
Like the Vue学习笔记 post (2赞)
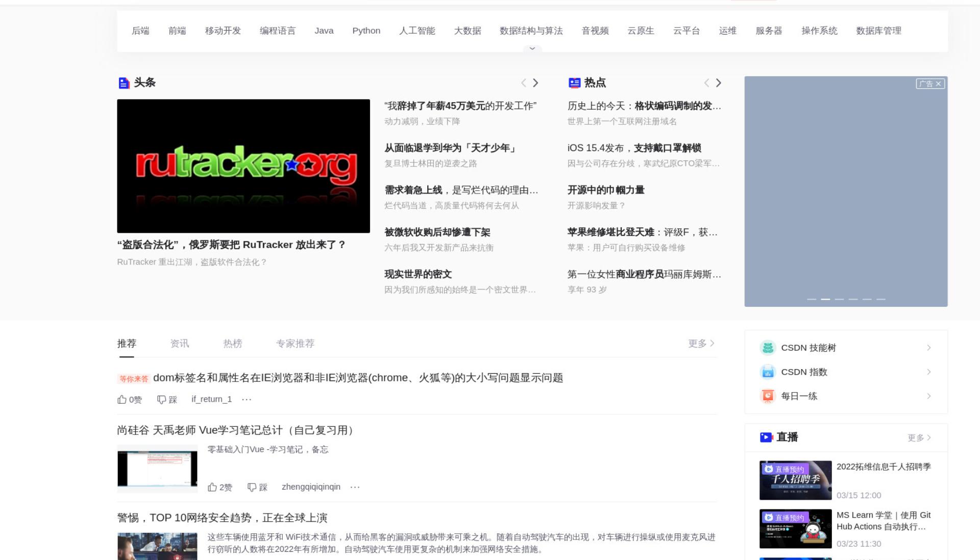(x=220, y=488)
